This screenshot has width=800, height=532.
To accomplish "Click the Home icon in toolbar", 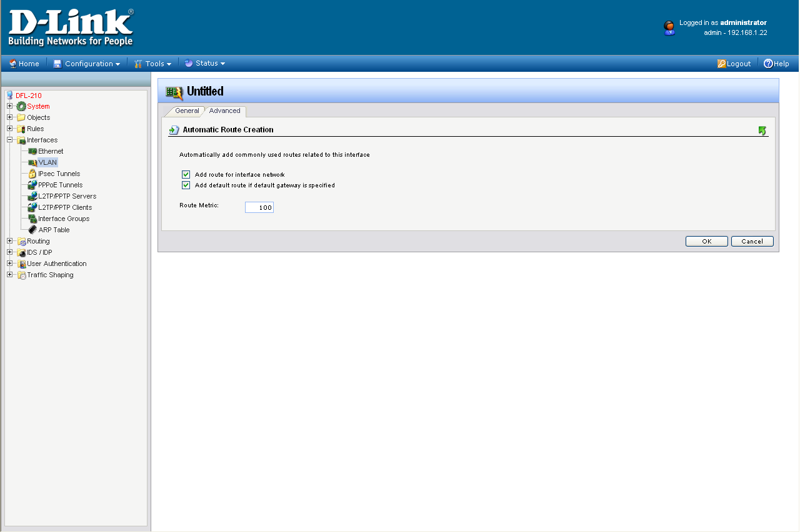I will pyautogui.click(x=13, y=64).
